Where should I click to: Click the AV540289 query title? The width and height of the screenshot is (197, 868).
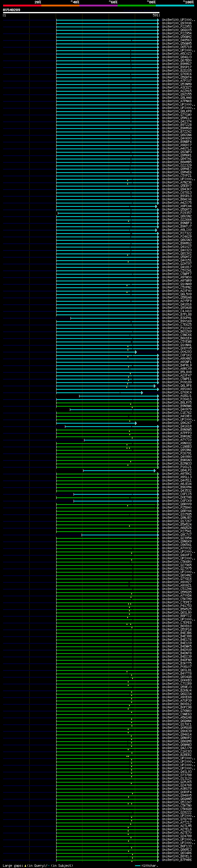click(11, 10)
